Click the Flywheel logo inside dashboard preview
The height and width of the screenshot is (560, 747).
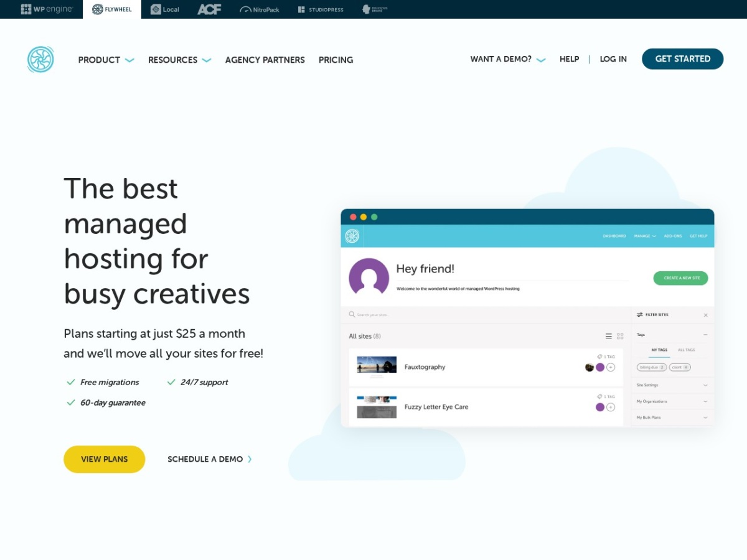point(352,236)
